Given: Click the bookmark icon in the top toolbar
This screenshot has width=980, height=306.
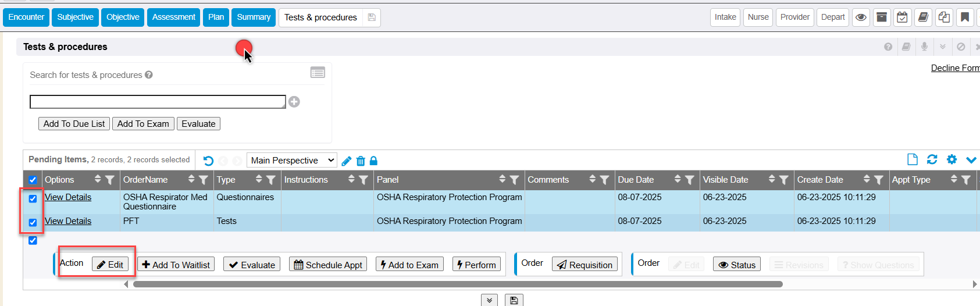Looking at the screenshot, I should tap(965, 17).
